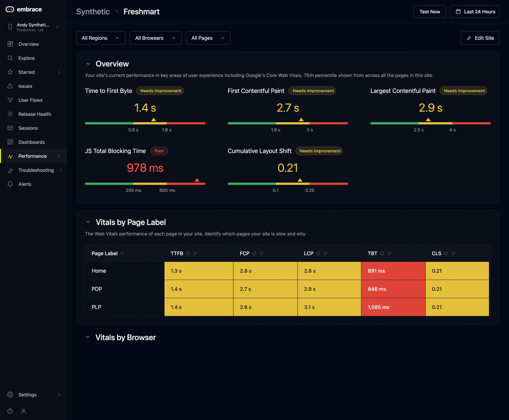This screenshot has height=420, width=509.
Task: Go to Sessions in the sidebar
Action: (x=33, y=128)
